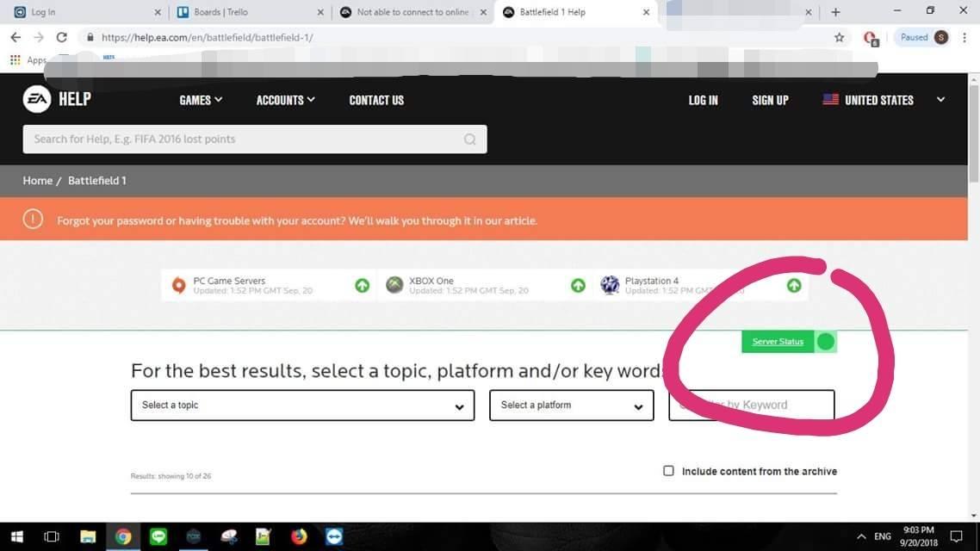Screen dimensions: 980x551
Task: Open Firefox from taskbar
Action: click(x=299, y=536)
